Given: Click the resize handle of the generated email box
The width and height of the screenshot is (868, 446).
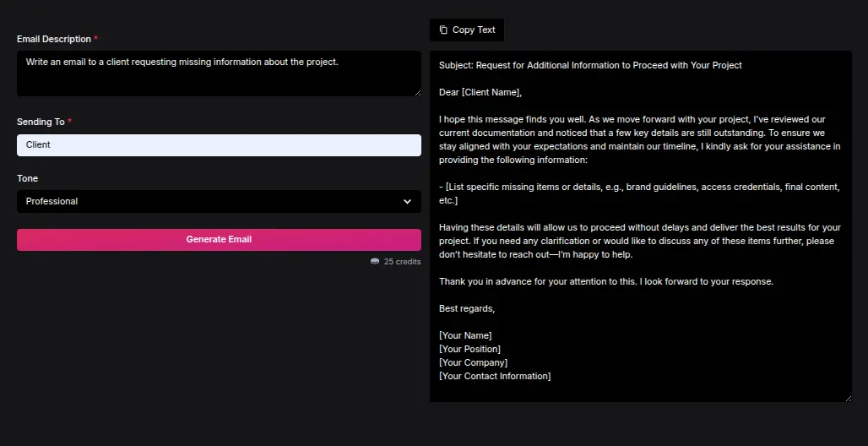Looking at the screenshot, I should pos(847,398).
